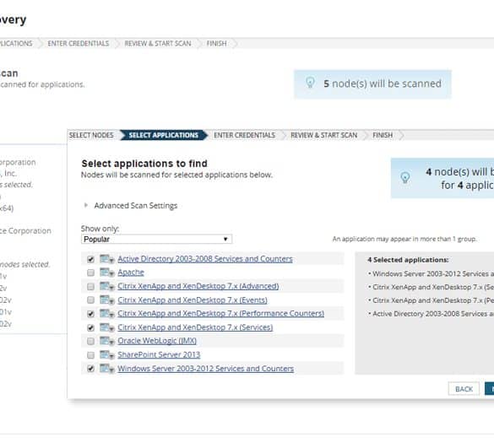Open the dropdown arrow on the Windows Server template icon
This screenshot has height=448, width=494.
point(111,370)
